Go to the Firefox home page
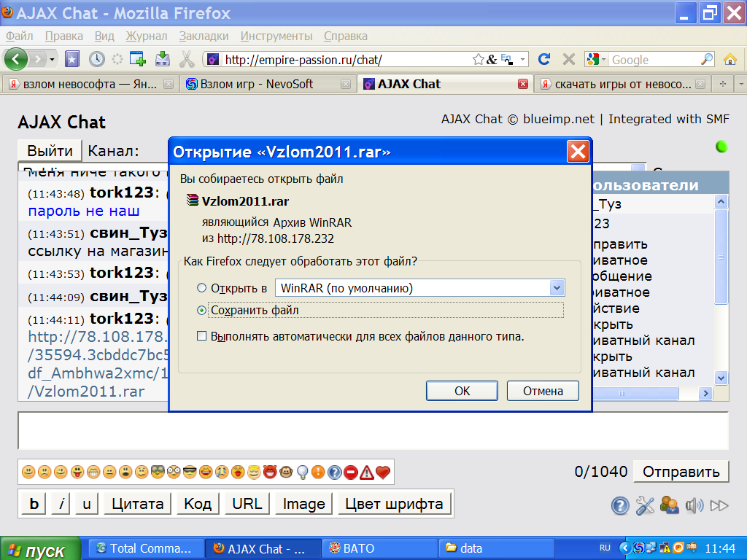 pyautogui.click(x=729, y=59)
